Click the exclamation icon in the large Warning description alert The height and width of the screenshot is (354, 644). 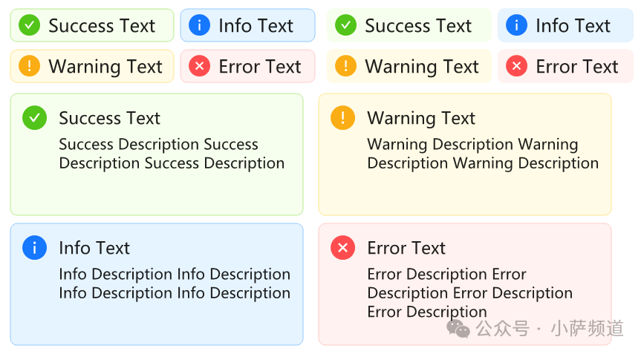tap(342, 117)
